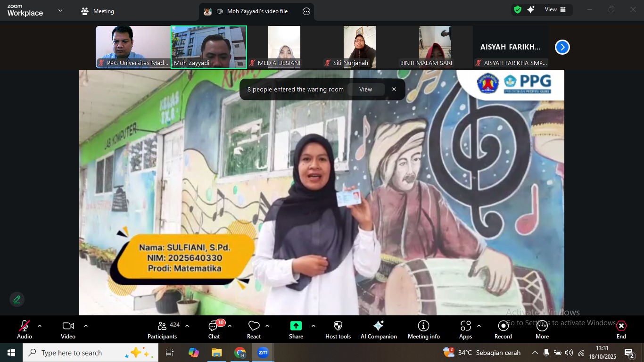The height and width of the screenshot is (362, 644).
Task: Switch to the Meeting tab
Action: [x=98, y=11]
